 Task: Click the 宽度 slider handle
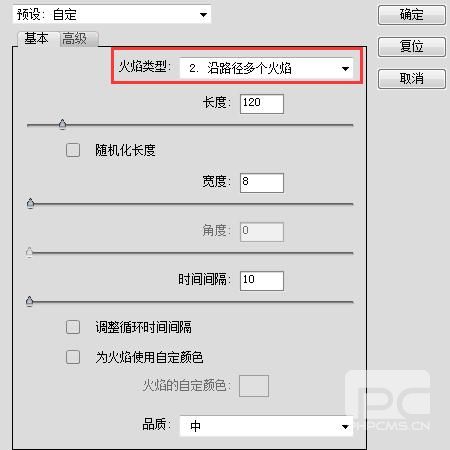pyautogui.click(x=30, y=203)
